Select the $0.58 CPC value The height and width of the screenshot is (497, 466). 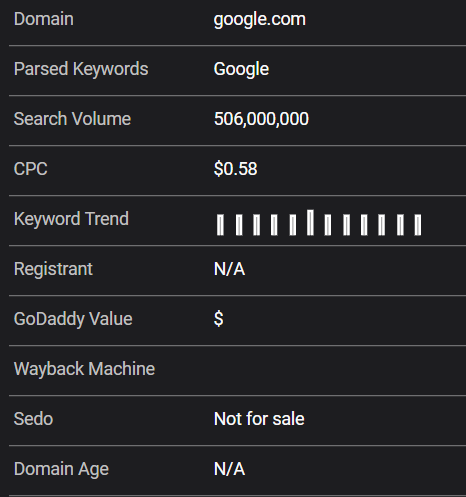pos(236,169)
